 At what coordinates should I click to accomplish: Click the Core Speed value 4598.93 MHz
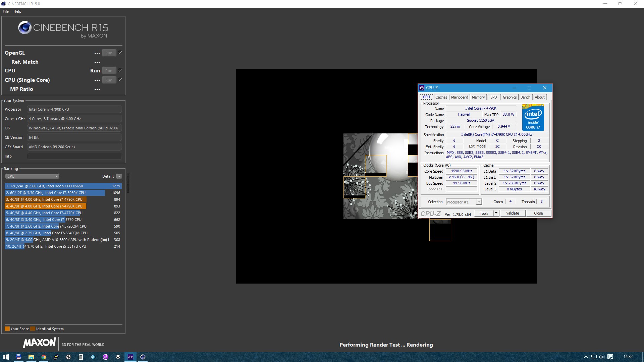pyautogui.click(x=462, y=171)
